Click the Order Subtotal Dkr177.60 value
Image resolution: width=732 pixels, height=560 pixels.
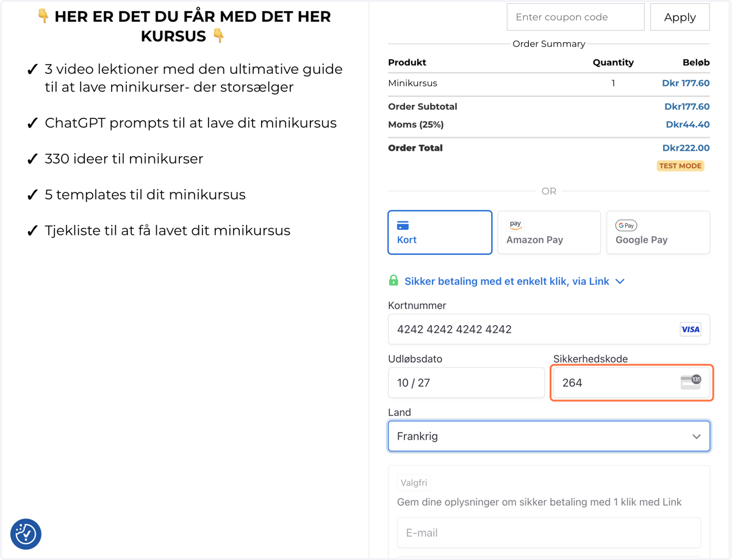pyautogui.click(x=687, y=106)
